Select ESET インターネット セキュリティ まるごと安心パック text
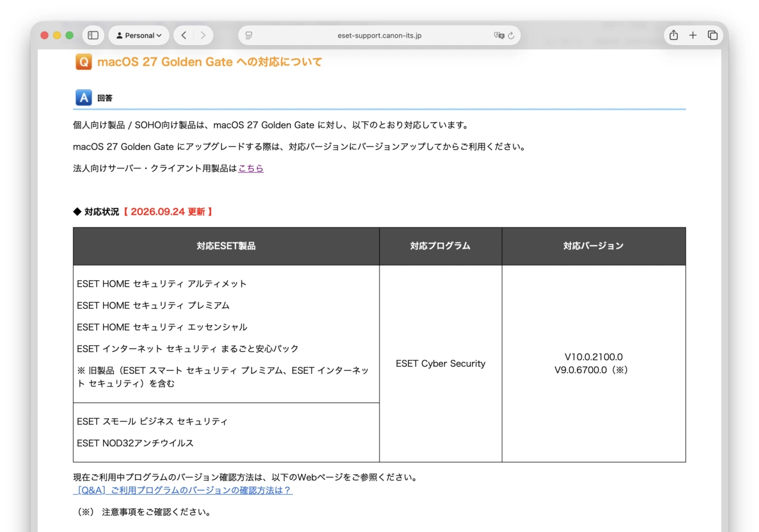This screenshot has height=532, width=759. [x=188, y=349]
